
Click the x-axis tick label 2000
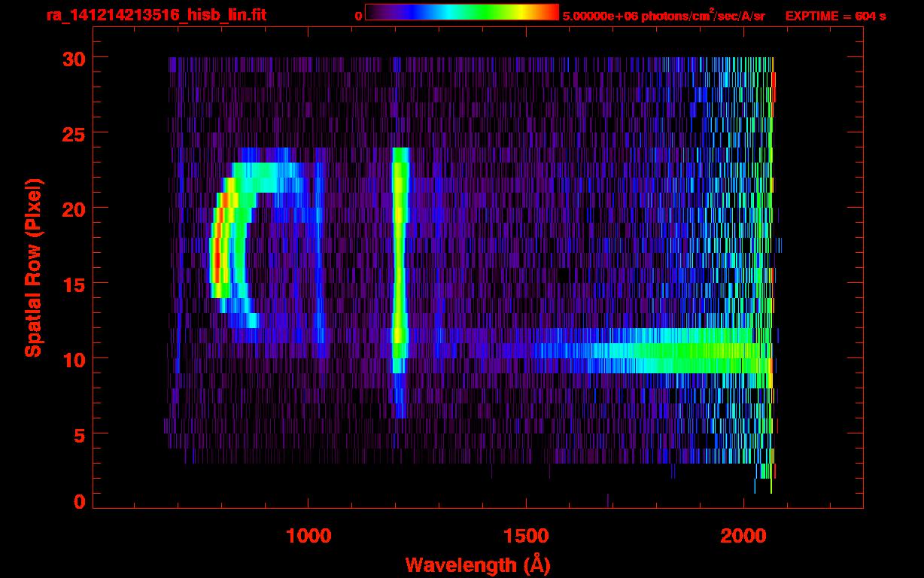743,536
